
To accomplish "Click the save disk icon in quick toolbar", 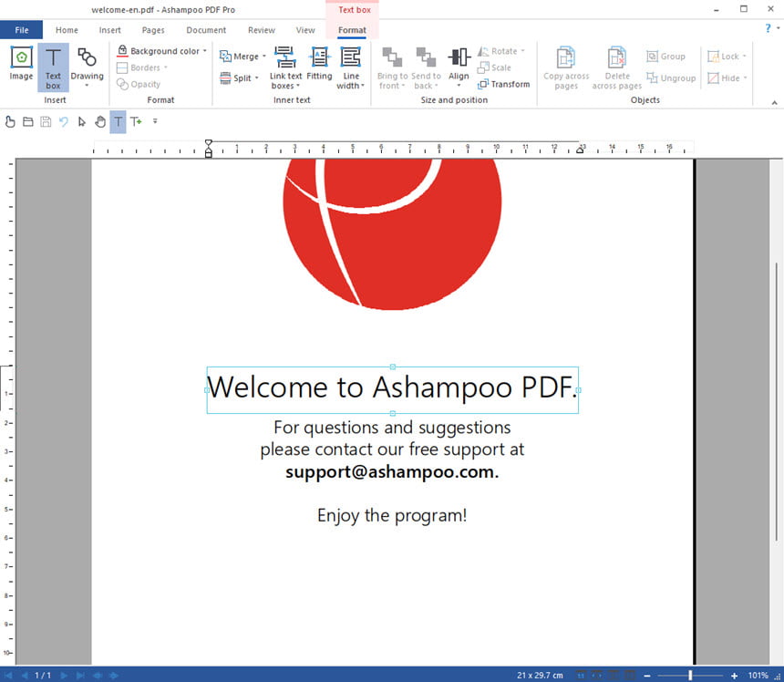I will (x=46, y=121).
